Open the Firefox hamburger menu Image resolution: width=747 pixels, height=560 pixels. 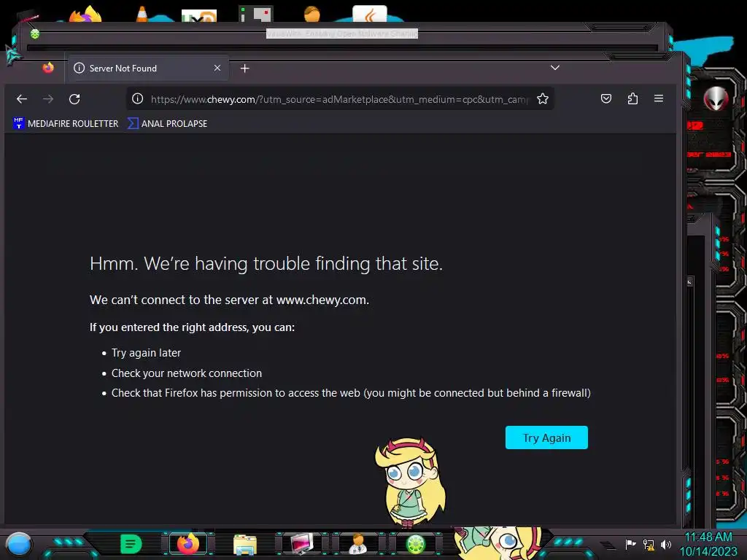[x=659, y=98]
